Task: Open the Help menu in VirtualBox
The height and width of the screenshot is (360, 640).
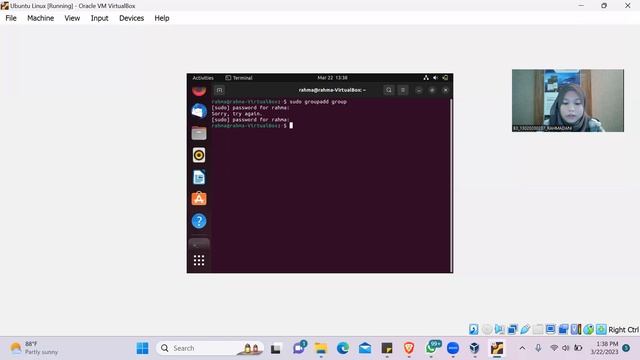Action: 162,18
